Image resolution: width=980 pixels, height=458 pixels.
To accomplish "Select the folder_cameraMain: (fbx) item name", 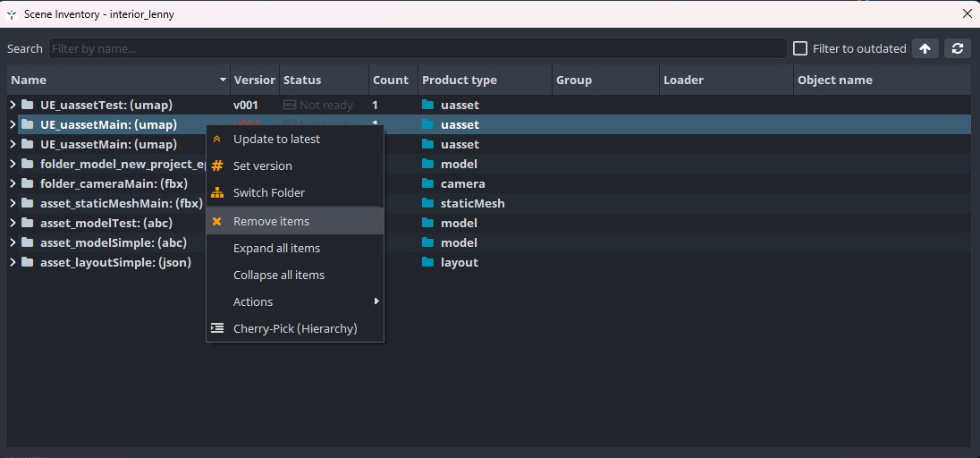I will click(114, 183).
